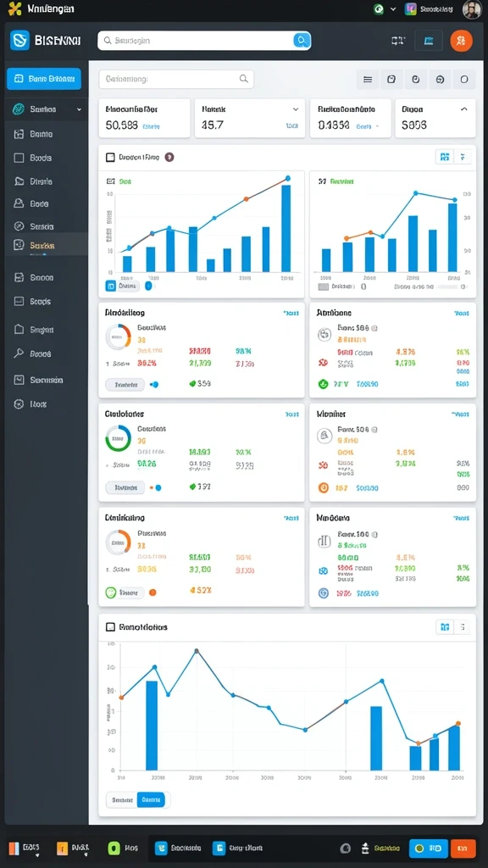Toggle the blue legend switch below the left bar chart
The height and width of the screenshot is (868, 488).
[148, 286]
